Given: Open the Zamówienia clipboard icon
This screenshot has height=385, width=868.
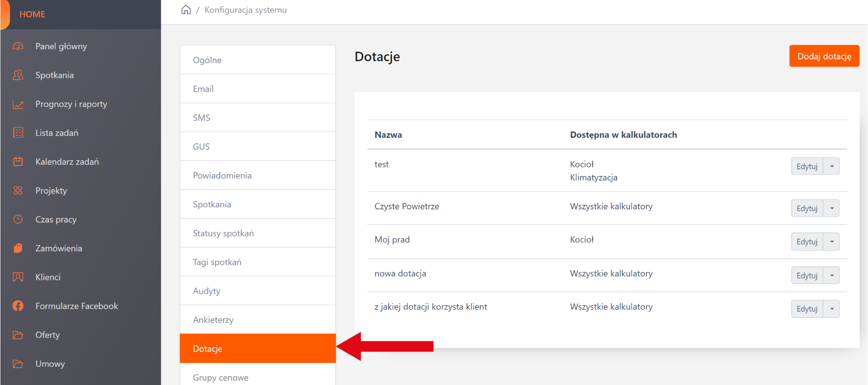Looking at the screenshot, I should pyautogui.click(x=18, y=248).
